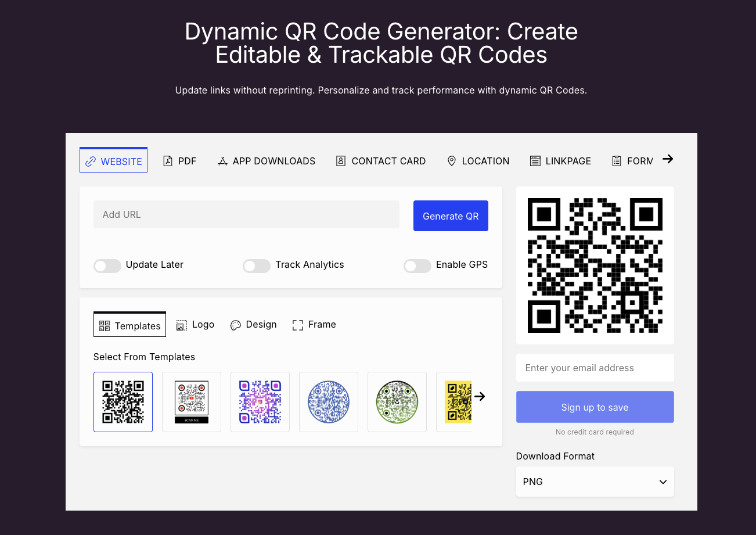Enable the Track Analytics switch
Screen dimensions: 756x535
click(x=257, y=265)
